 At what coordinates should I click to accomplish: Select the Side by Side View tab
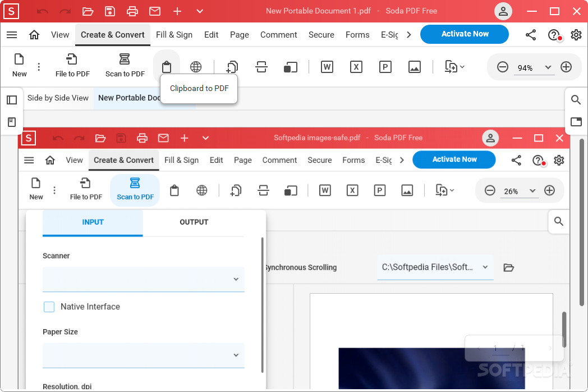coord(58,98)
